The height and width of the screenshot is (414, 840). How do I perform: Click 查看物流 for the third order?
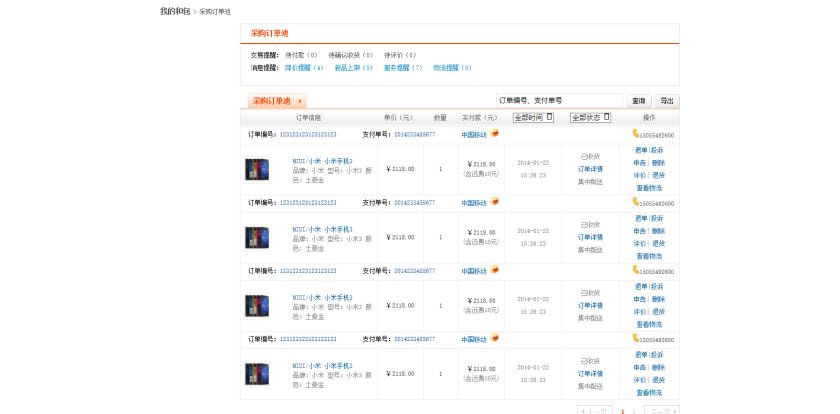pos(649,324)
